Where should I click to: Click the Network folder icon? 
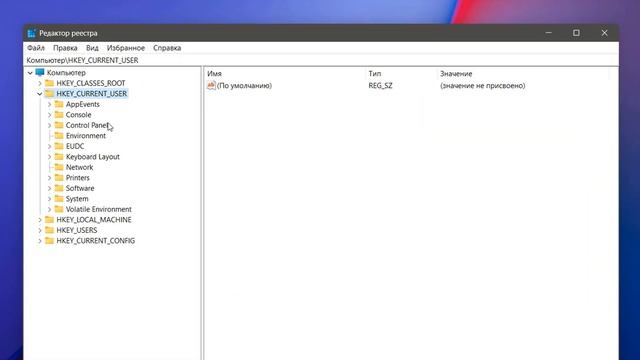point(59,167)
